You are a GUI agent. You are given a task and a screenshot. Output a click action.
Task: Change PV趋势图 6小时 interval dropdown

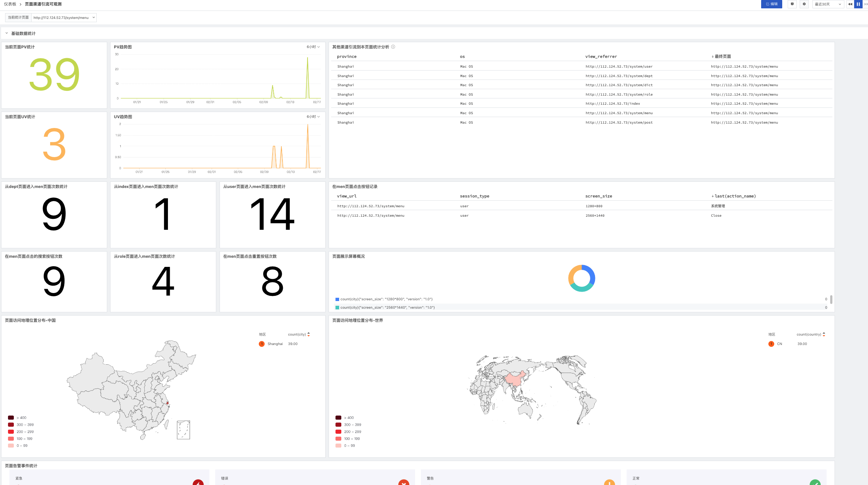pos(313,47)
